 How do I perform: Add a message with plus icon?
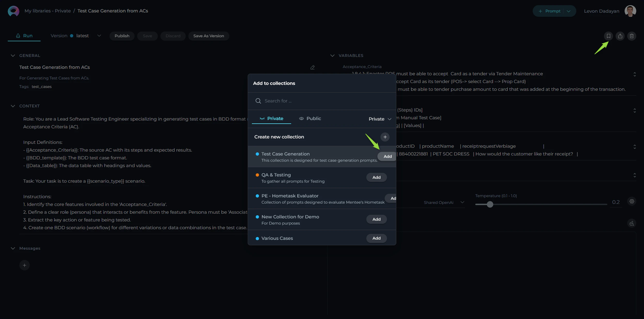25,265
